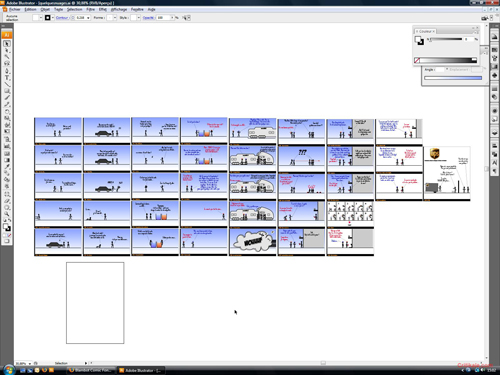Open the Contour weight dropdown

[88, 18]
